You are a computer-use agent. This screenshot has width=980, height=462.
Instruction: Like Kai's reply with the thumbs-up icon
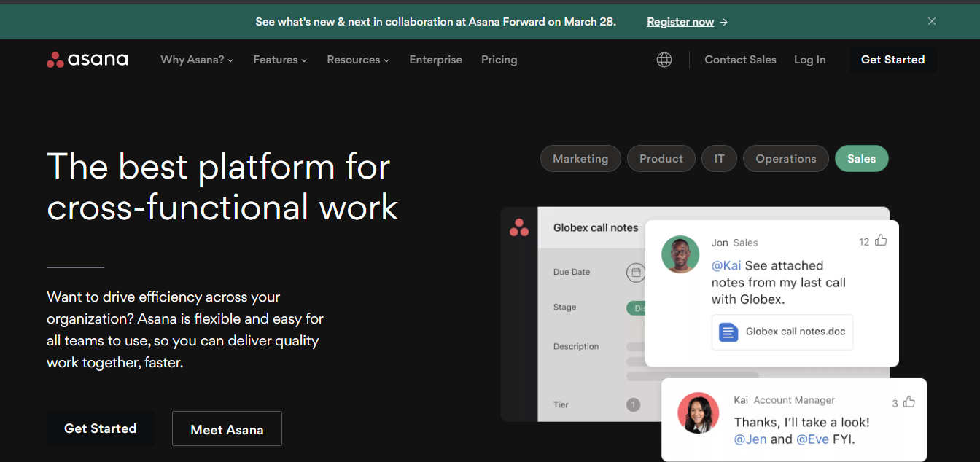[909, 402]
